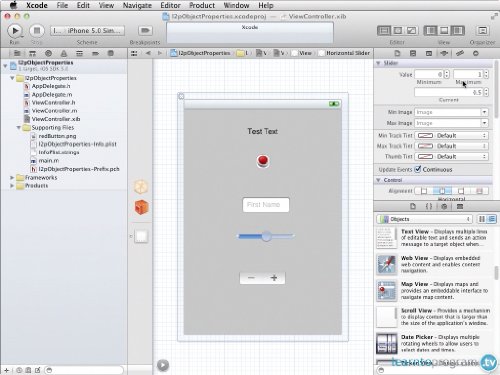Click the plus side of stepper
500x375 pixels.
point(274,278)
